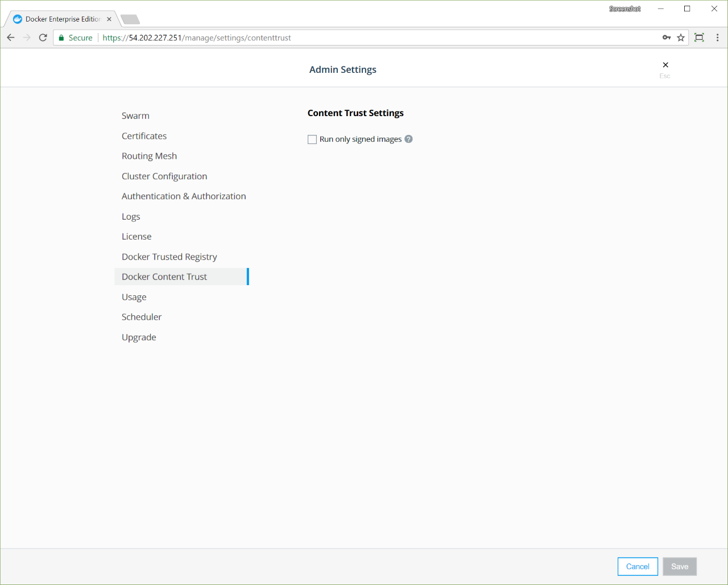The width and height of the screenshot is (728, 585).
Task: Open Cluster Configuration settings
Action: coord(164,176)
